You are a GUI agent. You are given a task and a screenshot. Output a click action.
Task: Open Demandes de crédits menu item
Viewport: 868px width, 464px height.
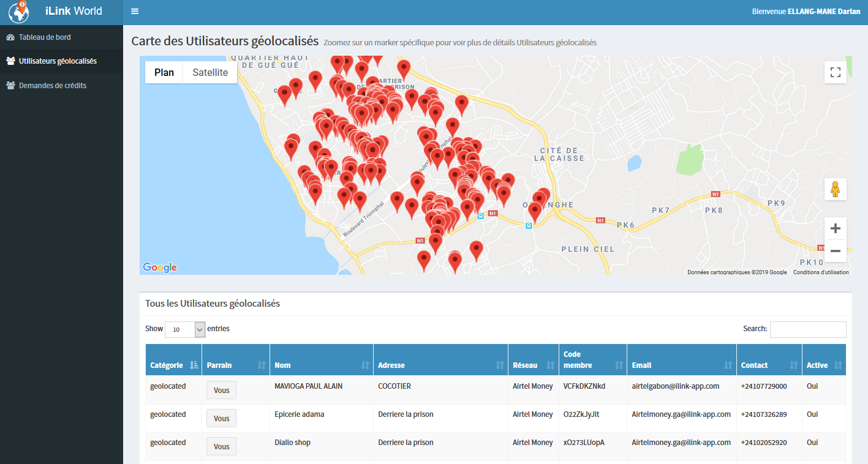coord(52,86)
